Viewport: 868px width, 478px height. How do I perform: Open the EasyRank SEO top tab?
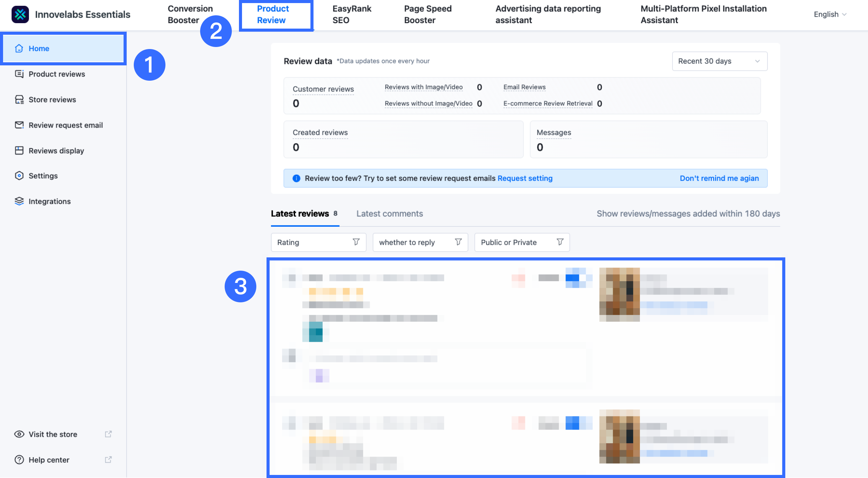352,14
